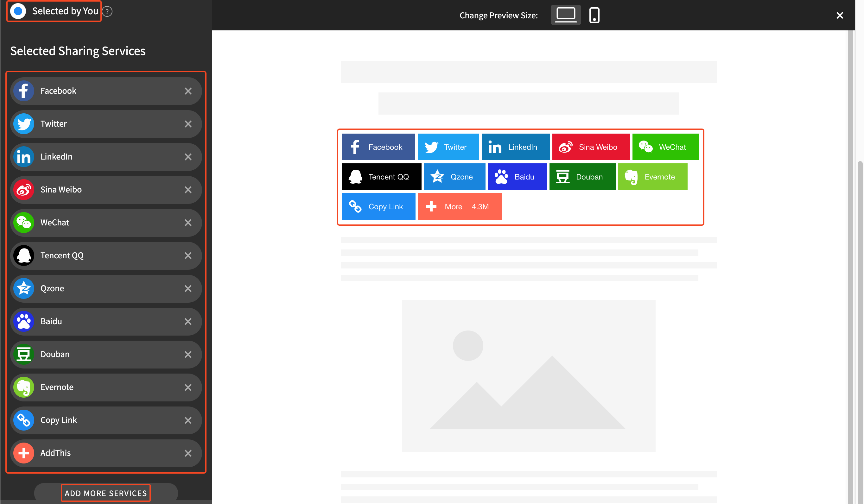Select the 'Selected by You' radio button
This screenshot has height=504, width=864.
pos(18,11)
